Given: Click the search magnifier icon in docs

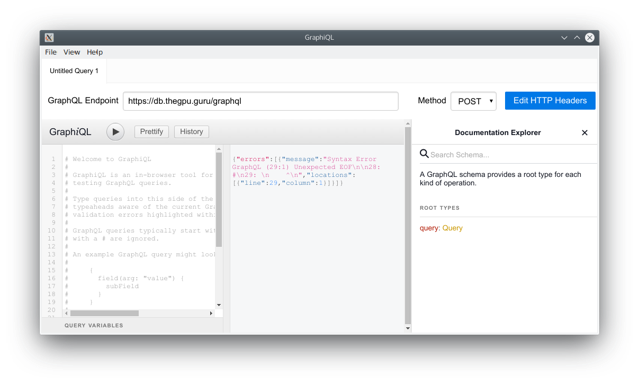Looking at the screenshot, I should [x=424, y=154].
